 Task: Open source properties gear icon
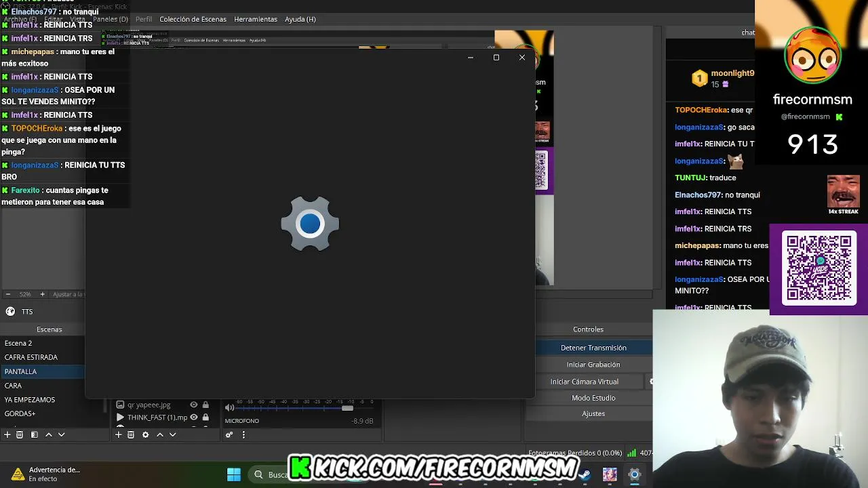(145, 434)
